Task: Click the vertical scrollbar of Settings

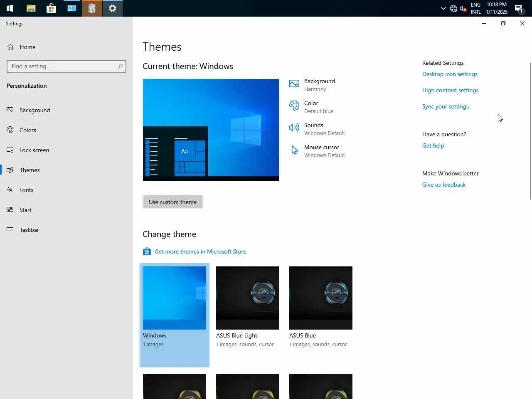Action: click(530, 131)
